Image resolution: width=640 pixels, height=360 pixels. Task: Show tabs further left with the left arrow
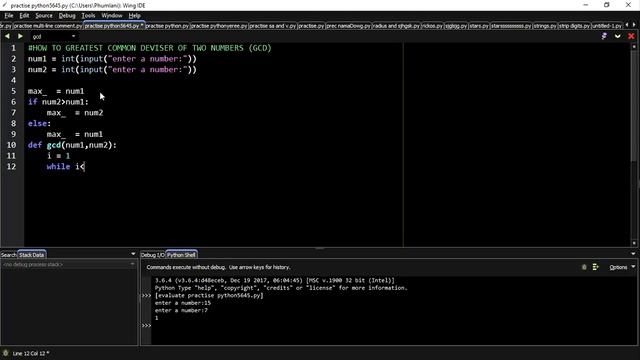pyautogui.click(x=627, y=25)
